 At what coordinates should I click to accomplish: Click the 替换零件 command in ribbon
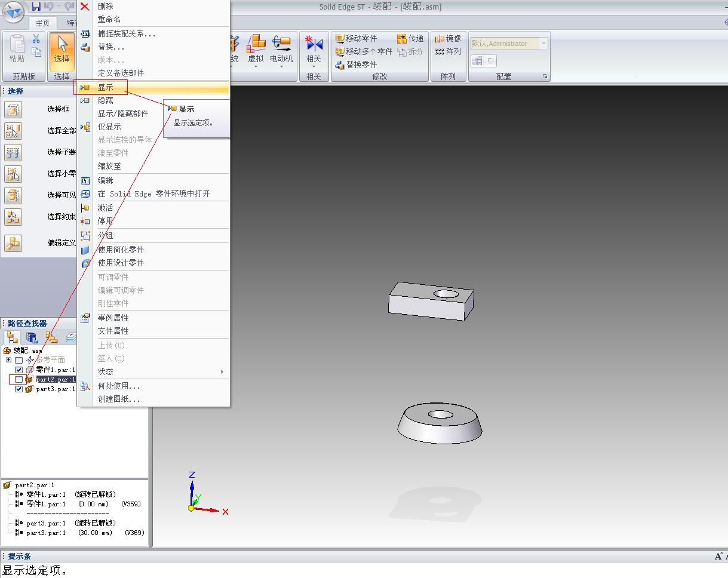pos(356,64)
